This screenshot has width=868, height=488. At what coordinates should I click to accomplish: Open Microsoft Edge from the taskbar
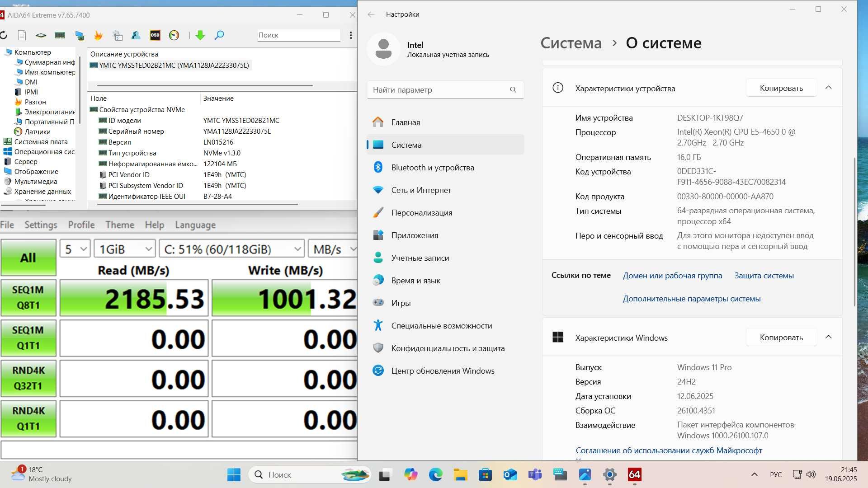click(x=435, y=474)
